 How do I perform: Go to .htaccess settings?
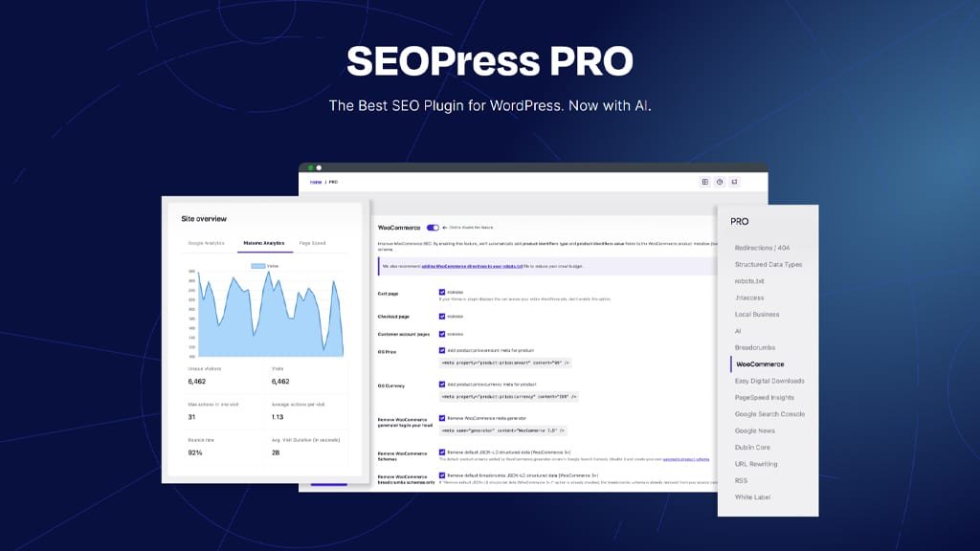point(749,298)
